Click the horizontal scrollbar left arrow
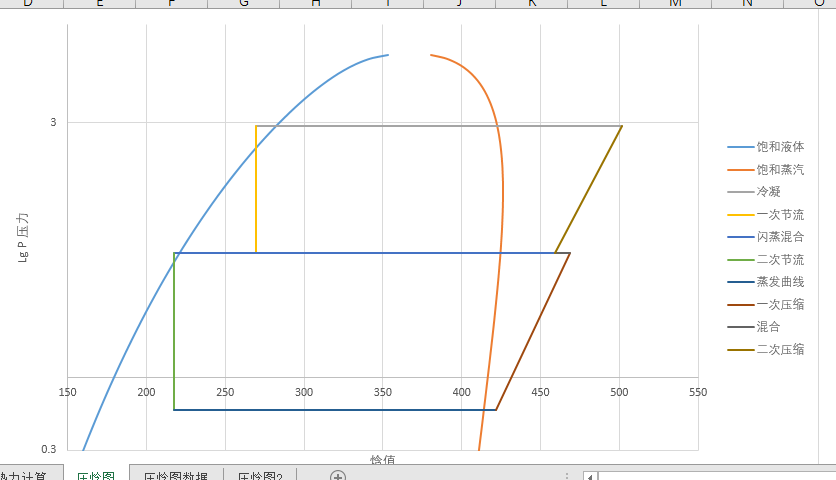Image resolution: width=836 pixels, height=480 pixels. (590, 476)
